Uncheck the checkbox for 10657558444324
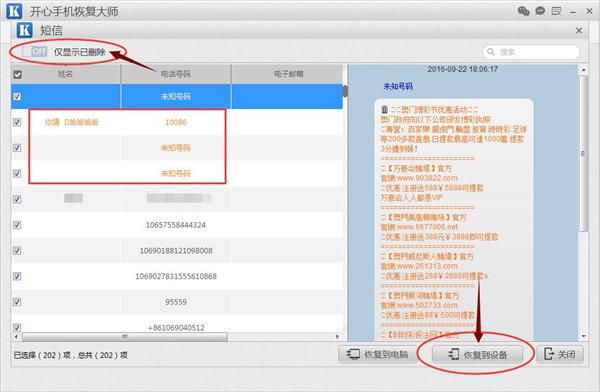Viewport: 600px width, 392px height. tap(17, 225)
